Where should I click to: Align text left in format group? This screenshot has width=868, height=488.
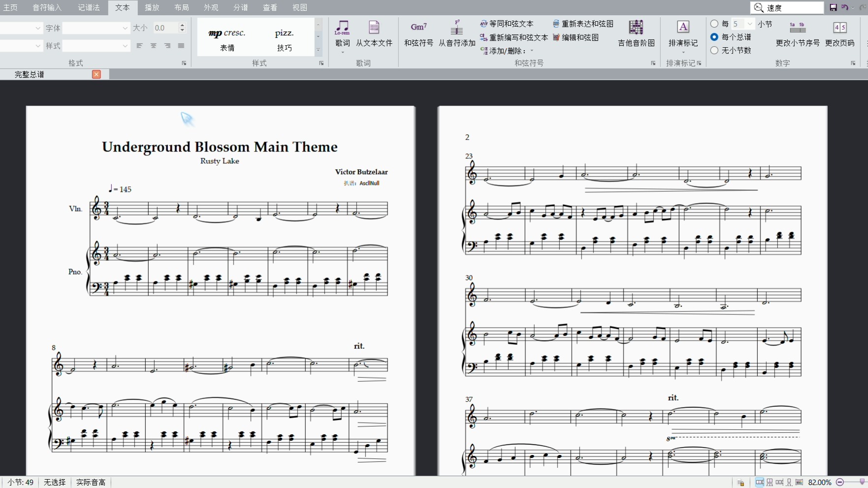pos(139,46)
